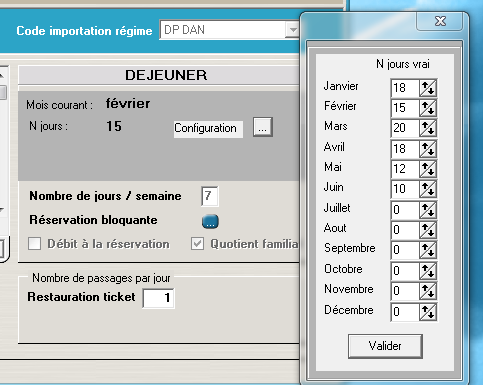Click the Juillet spinner arrows icon

click(x=428, y=210)
